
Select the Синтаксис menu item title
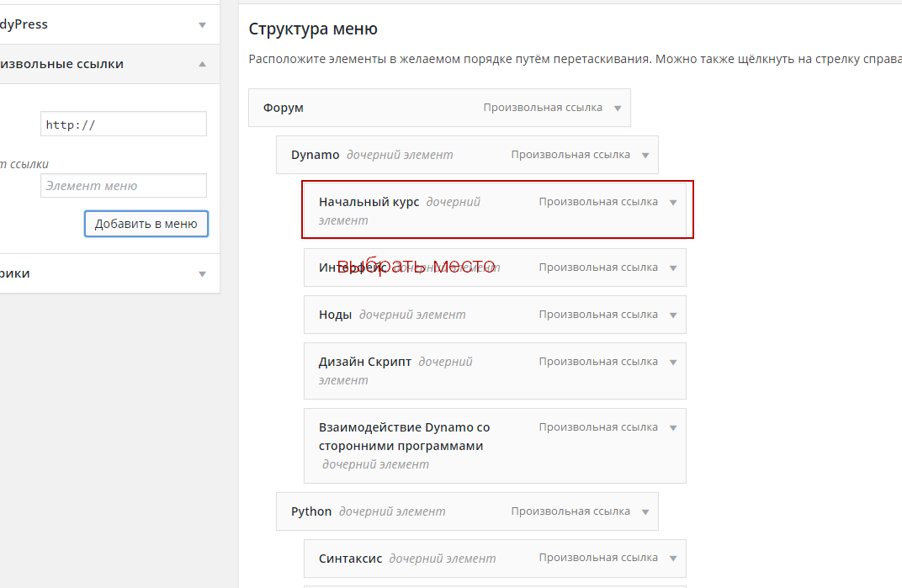click(350, 558)
